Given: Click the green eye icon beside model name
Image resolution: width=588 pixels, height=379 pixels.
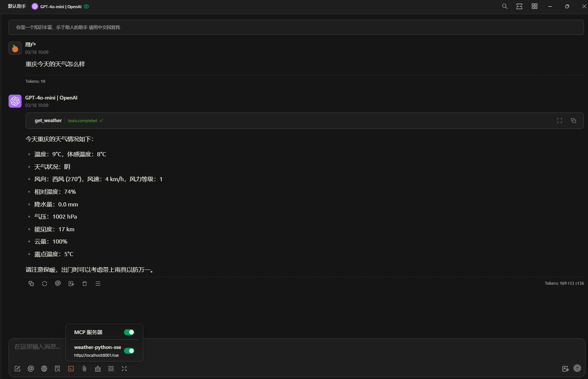Looking at the screenshot, I should (x=86, y=7).
